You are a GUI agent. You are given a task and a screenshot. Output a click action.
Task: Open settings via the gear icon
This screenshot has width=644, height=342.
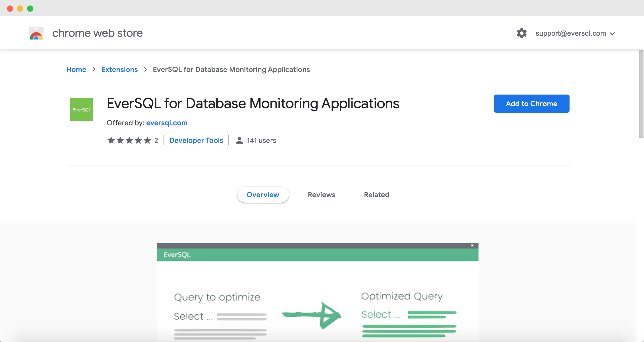pyautogui.click(x=521, y=33)
